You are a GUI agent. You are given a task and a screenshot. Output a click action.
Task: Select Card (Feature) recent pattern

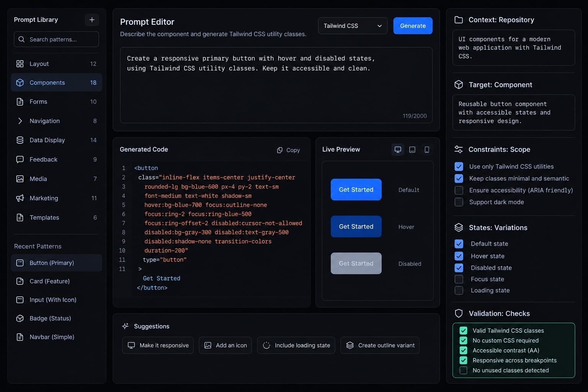[x=56, y=281]
